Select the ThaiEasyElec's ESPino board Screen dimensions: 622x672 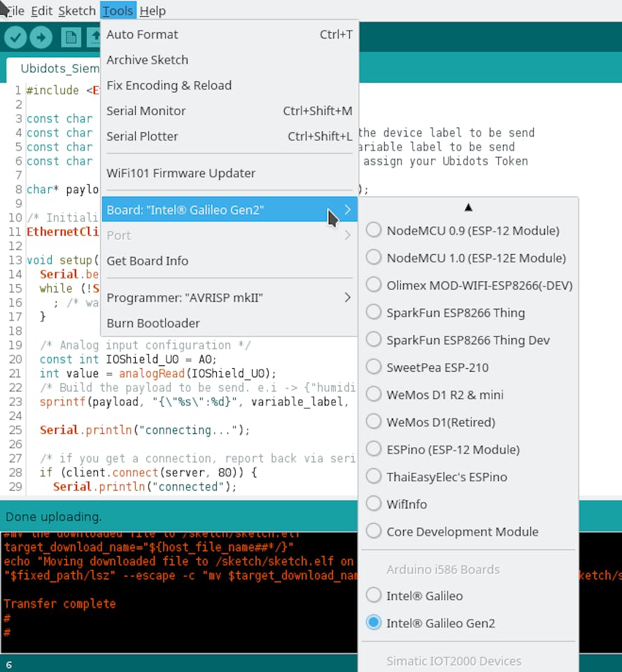(468, 477)
